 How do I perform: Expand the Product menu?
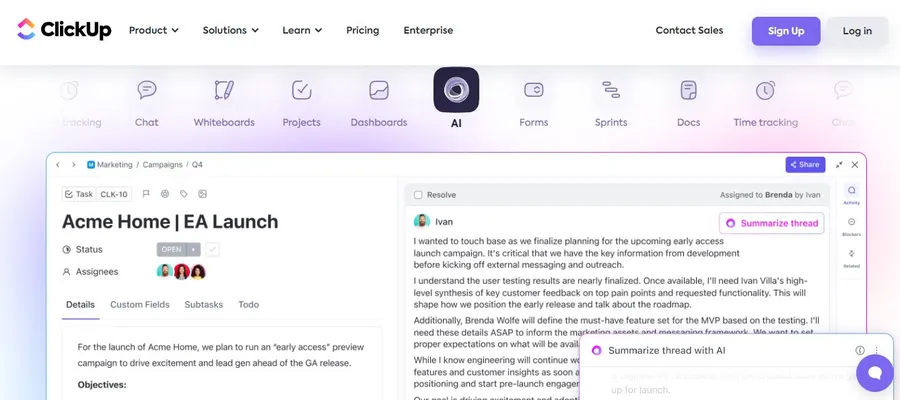[153, 31]
